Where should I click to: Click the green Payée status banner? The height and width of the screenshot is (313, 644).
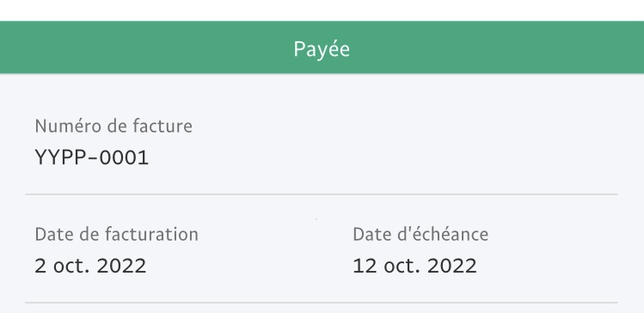coord(322,47)
